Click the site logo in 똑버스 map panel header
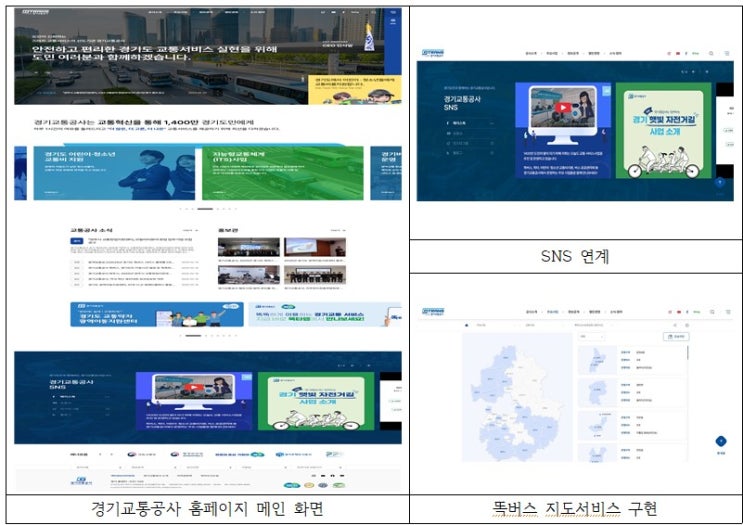This screenshot has height=525, width=743. point(433,311)
